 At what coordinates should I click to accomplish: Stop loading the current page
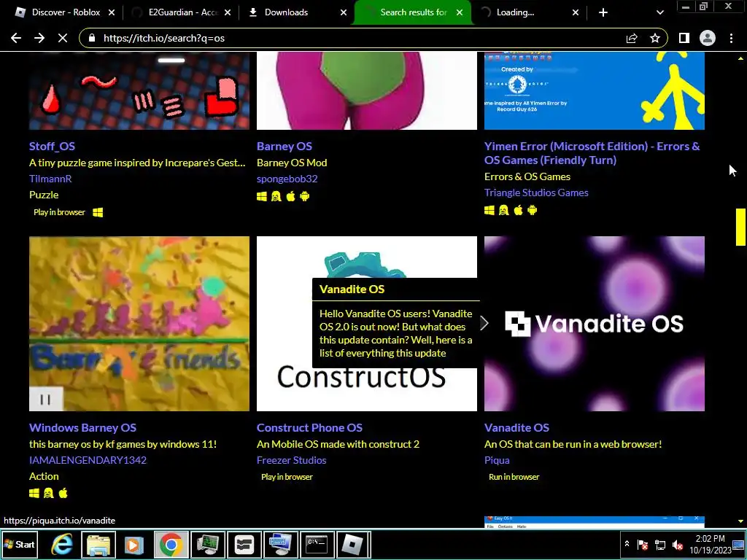tap(63, 38)
